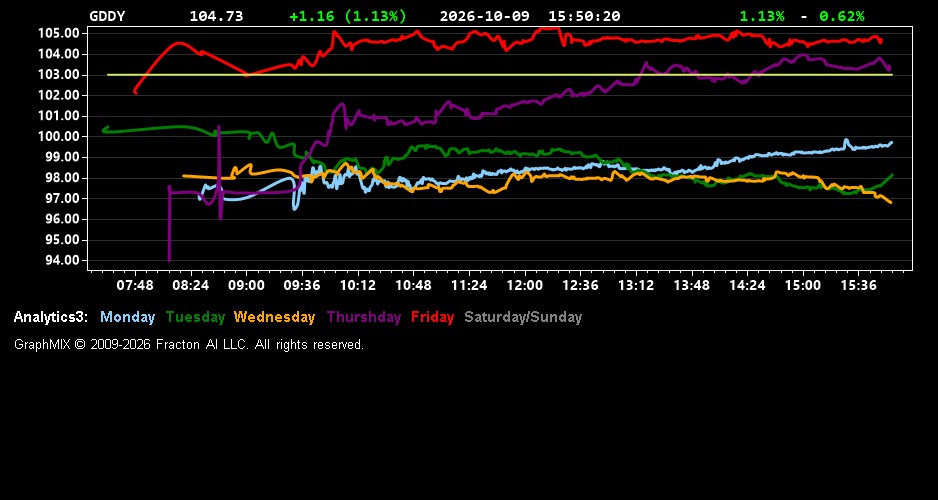Click the 09:36 time axis label

coord(302,285)
